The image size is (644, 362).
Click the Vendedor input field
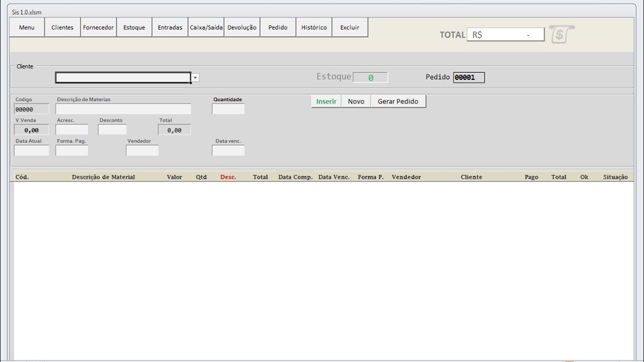[142, 150]
